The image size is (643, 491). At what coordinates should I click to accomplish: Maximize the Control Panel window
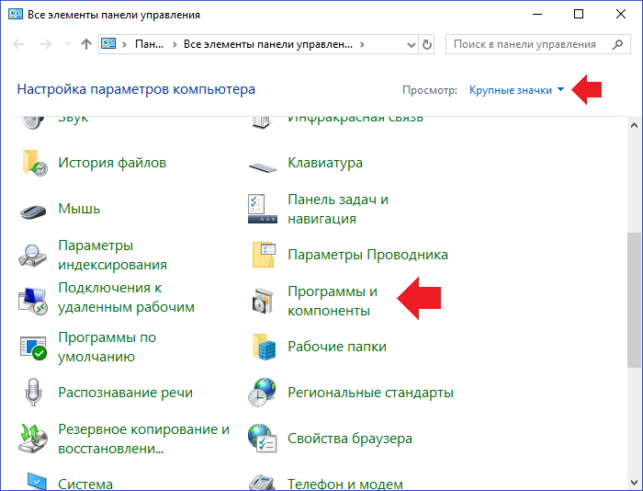pyautogui.click(x=579, y=14)
